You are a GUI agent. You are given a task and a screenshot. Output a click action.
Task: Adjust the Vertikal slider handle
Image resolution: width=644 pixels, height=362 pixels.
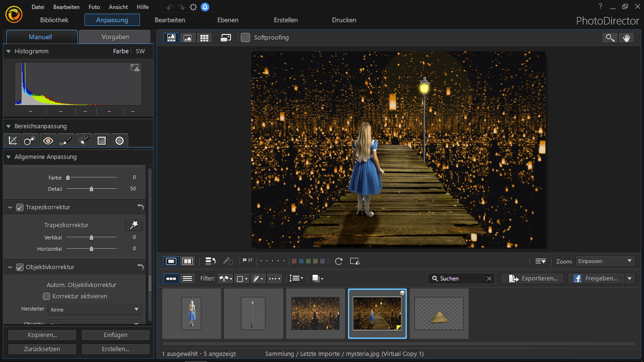click(91, 238)
